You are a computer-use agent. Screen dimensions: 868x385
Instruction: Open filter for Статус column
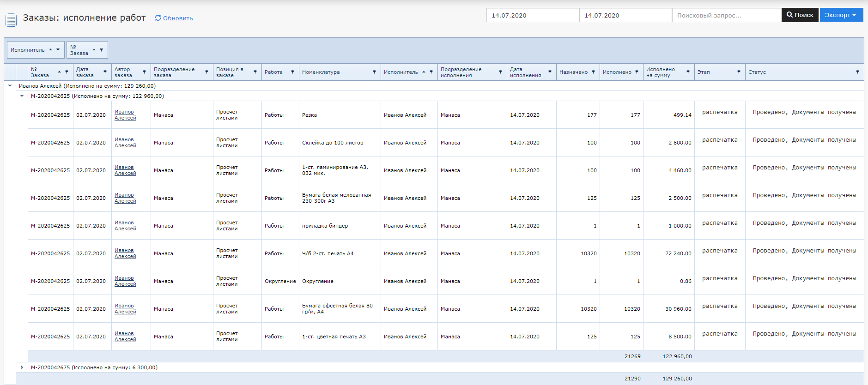click(858, 72)
